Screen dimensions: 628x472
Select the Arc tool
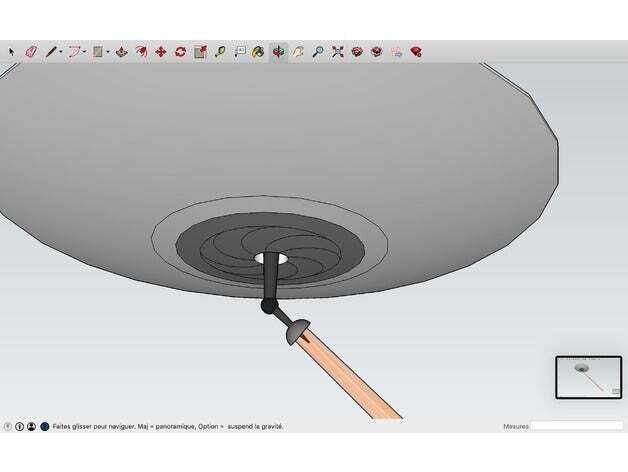(x=74, y=52)
